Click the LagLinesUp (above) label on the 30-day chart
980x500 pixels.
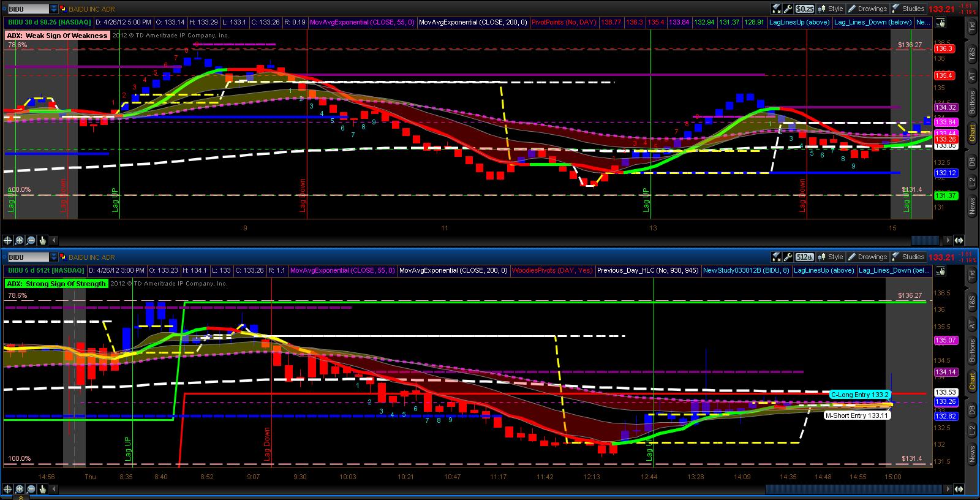click(x=801, y=23)
